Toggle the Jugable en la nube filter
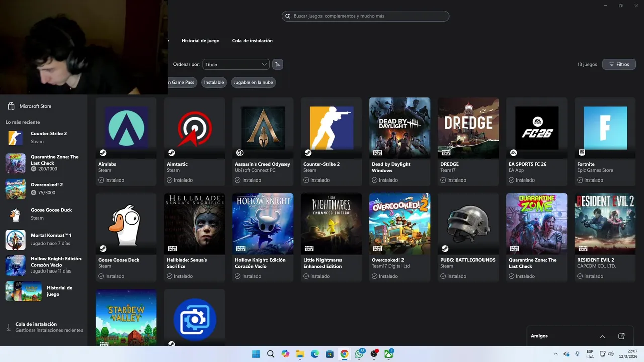The width and height of the screenshot is (644, 362). [253, 82]
